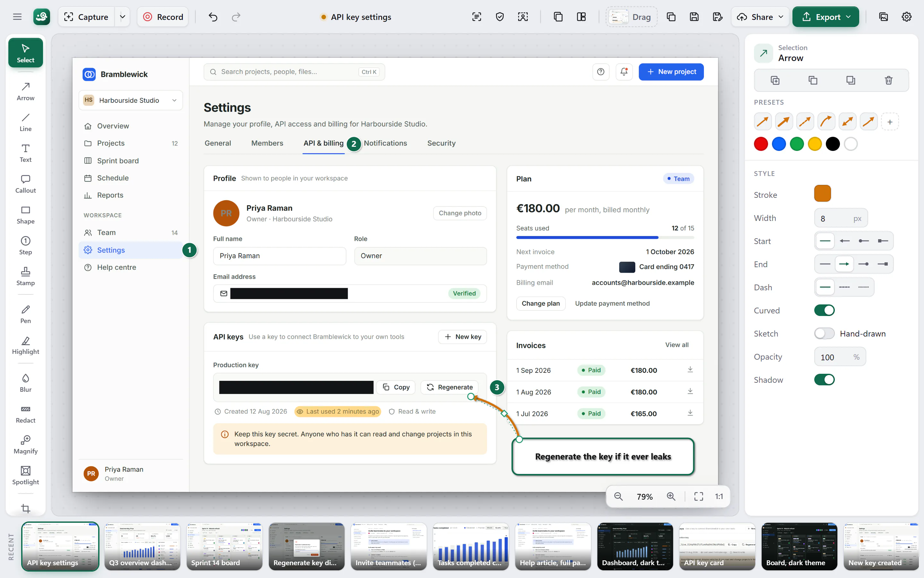The width and height of the screenshot is (924, 578).
Task: Disable the Shadow toggle
Action: (824, 380)
